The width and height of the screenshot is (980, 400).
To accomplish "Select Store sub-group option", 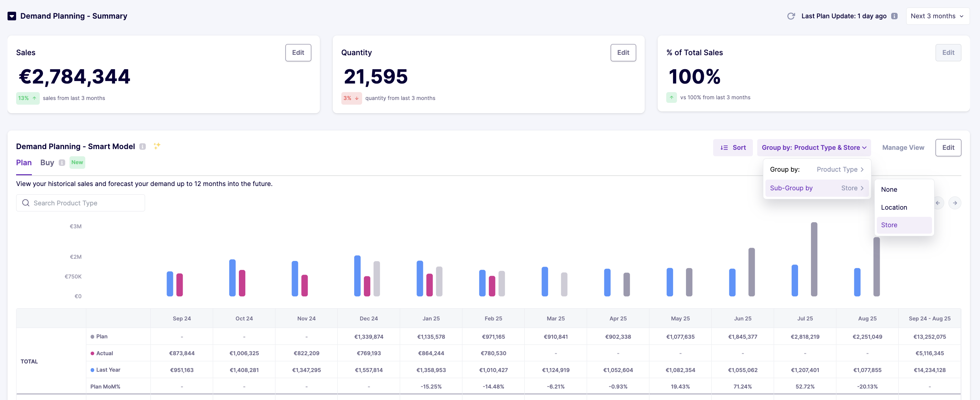I will coord(889,225).
